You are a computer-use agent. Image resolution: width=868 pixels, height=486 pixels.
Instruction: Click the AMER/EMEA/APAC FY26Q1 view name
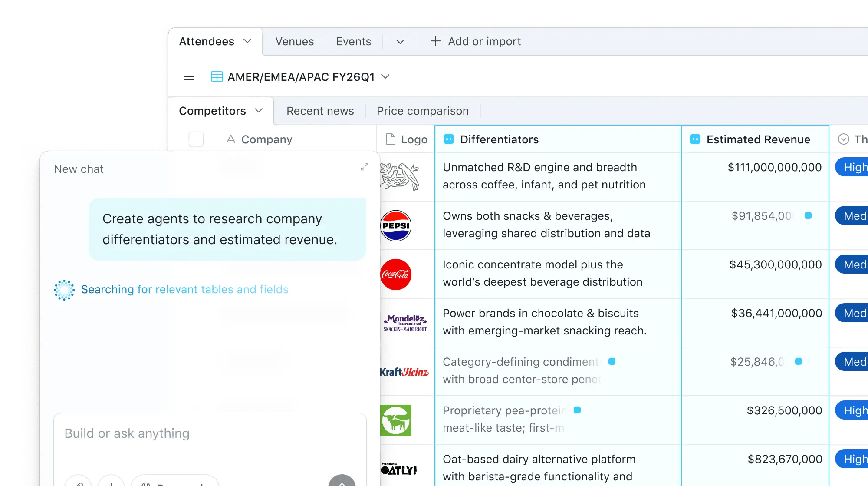301,77
